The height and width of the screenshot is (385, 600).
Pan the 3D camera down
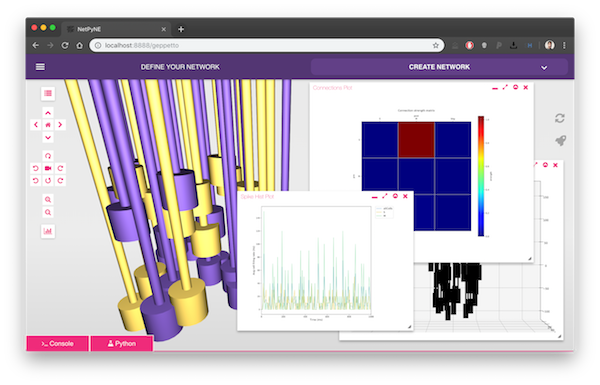48,137
